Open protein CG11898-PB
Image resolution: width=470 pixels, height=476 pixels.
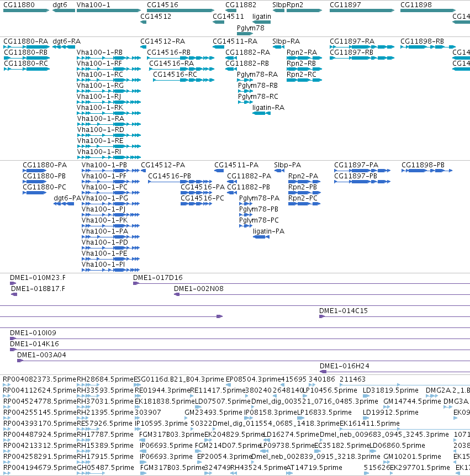point(423,165)
